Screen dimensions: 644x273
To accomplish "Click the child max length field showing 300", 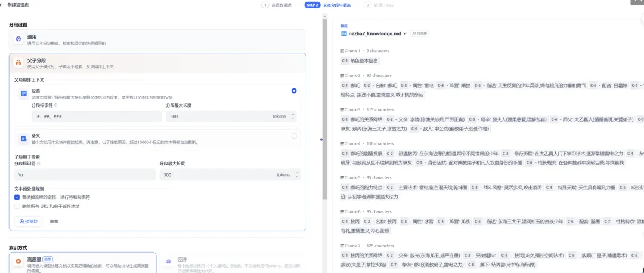I will pyautogui.click(x=230, y=175).
